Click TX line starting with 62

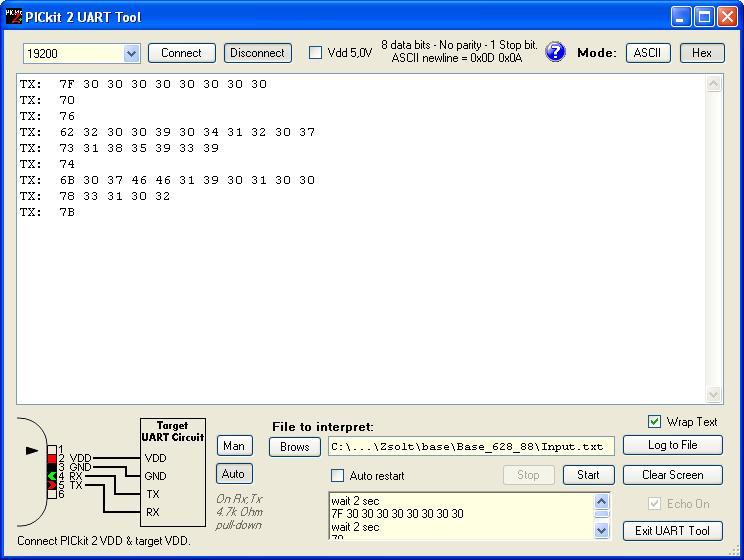click(167, 132)
